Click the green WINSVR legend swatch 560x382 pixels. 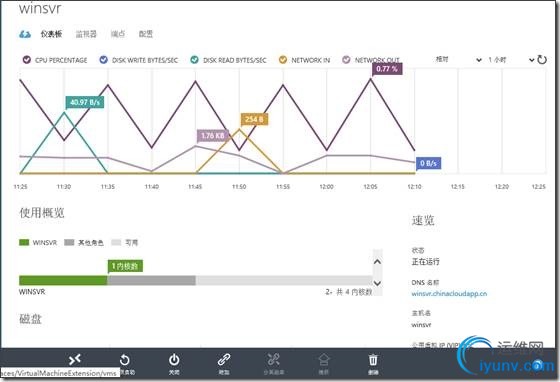click(24, 242)
